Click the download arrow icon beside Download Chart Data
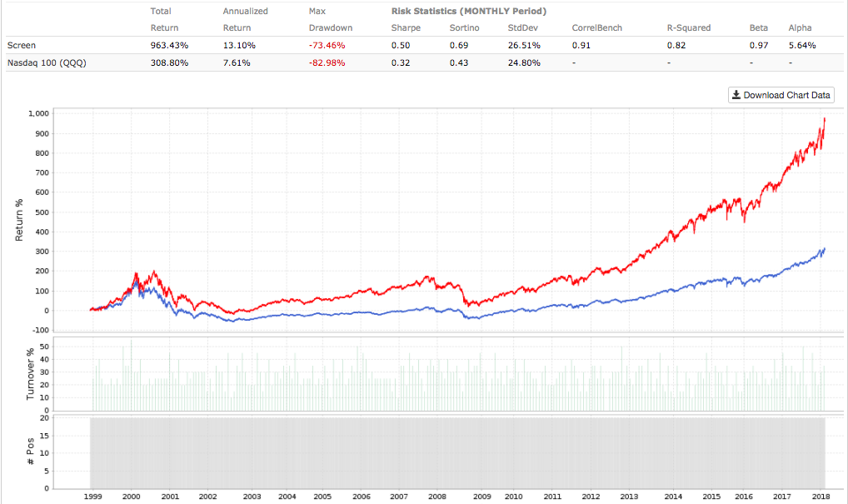Image resolution: width=848 pixels, height=504 pixels. point(736,95)
